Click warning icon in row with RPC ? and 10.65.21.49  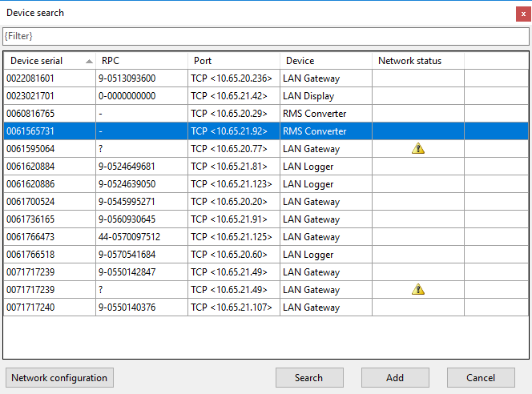coord(418,290)
